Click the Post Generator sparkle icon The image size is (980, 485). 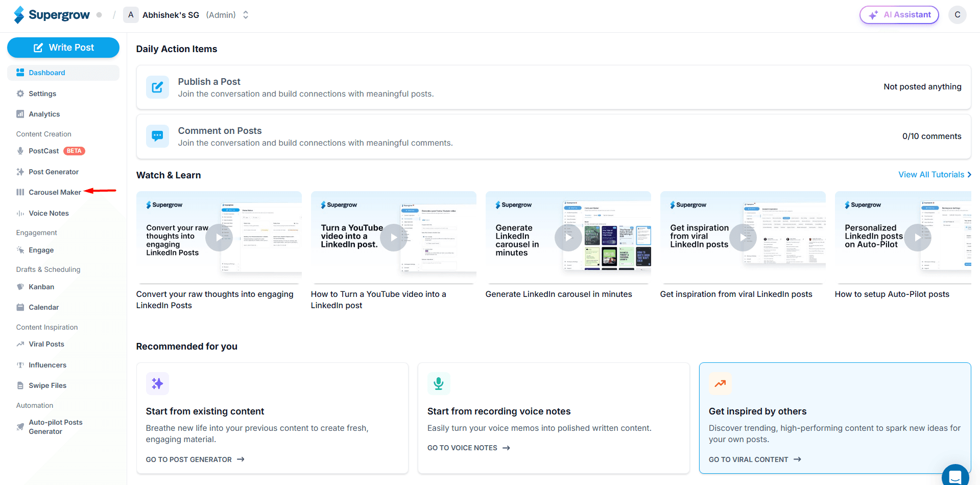[20, 172]
